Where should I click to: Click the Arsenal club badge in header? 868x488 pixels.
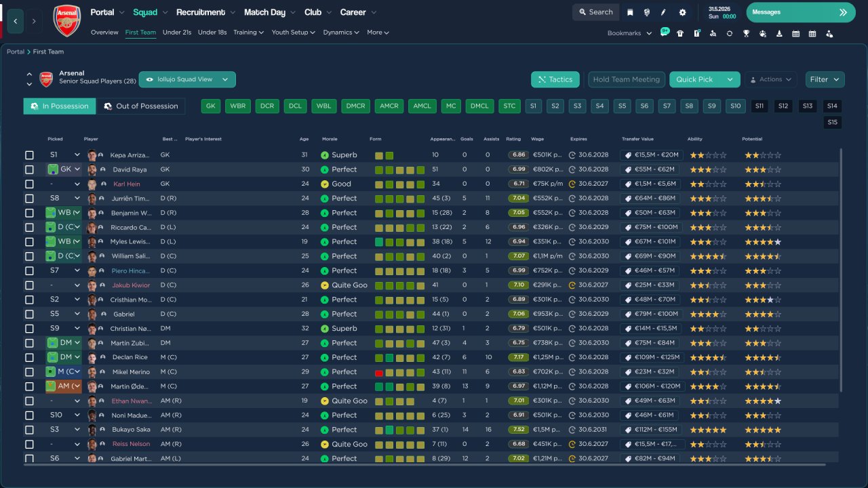tap(66, 21)
